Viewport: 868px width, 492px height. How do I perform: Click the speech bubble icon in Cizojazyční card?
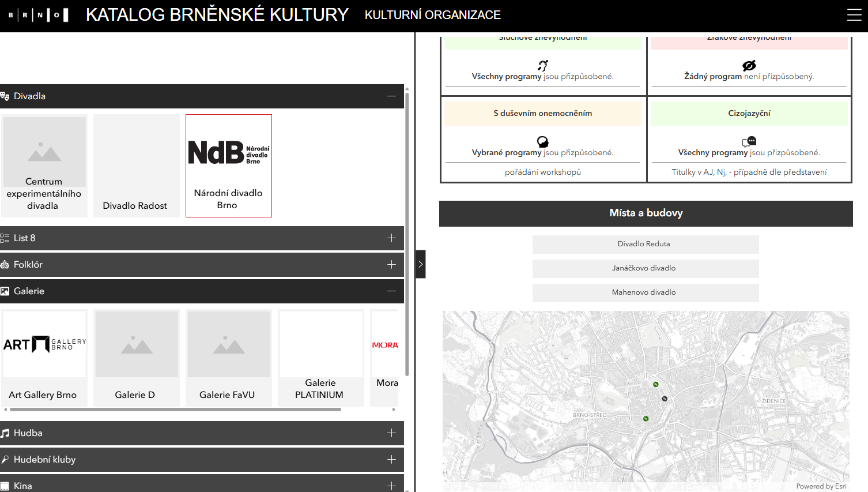pos(749,141)
